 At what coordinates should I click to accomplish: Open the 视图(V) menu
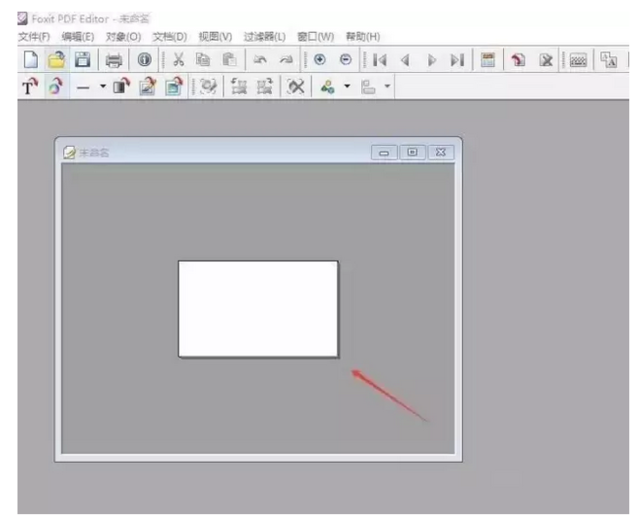[214, 37]
